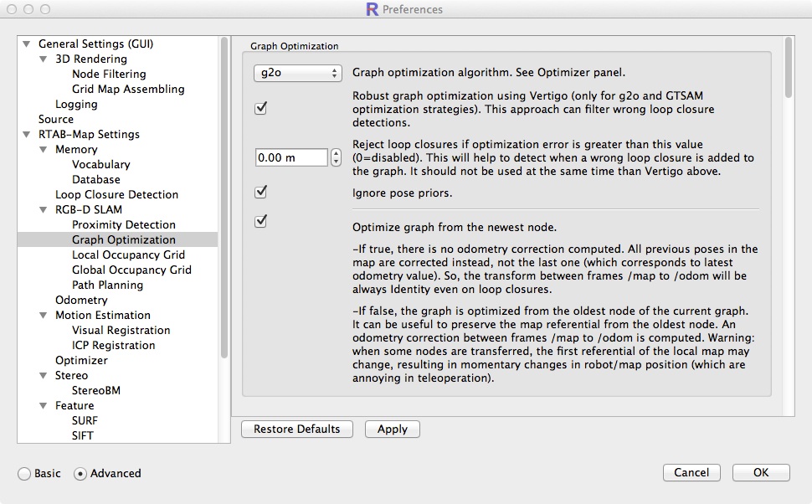This screenshot has width=812, height=504.
Task: Open the Loop Closure Detection settings
Action: tap(116, 195)
